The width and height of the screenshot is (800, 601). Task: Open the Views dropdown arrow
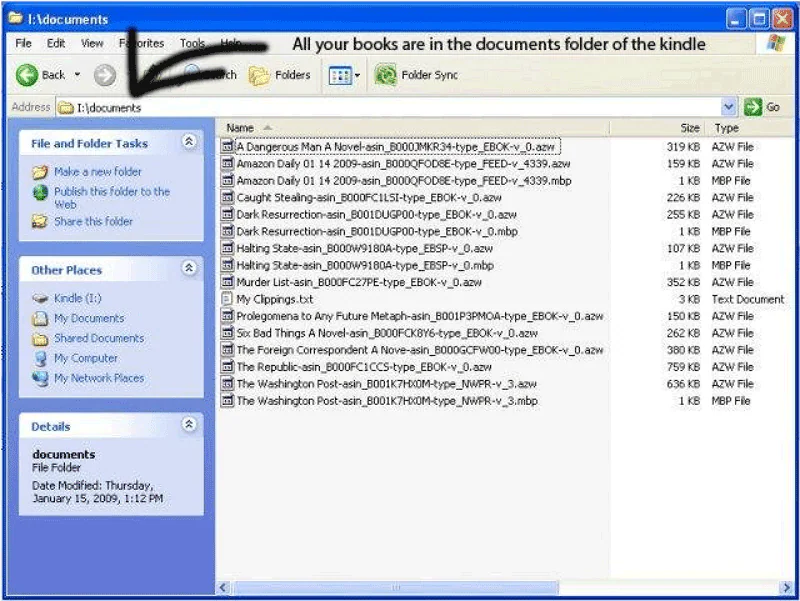[x=357, y=76]
